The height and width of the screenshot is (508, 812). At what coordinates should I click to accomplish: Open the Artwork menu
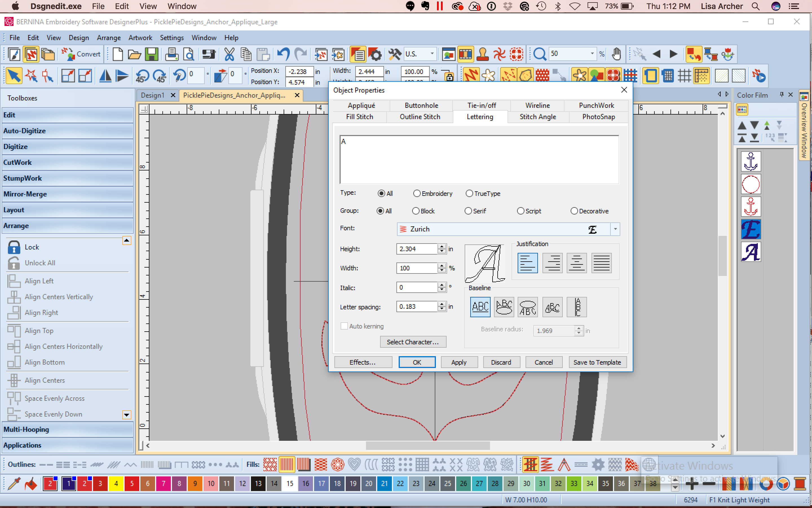[x=140, y=38]
